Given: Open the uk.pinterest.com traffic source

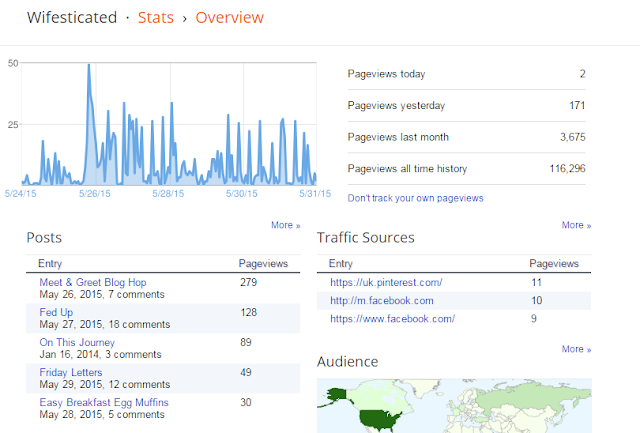Looking at the screenshot, I should [386, 282].
